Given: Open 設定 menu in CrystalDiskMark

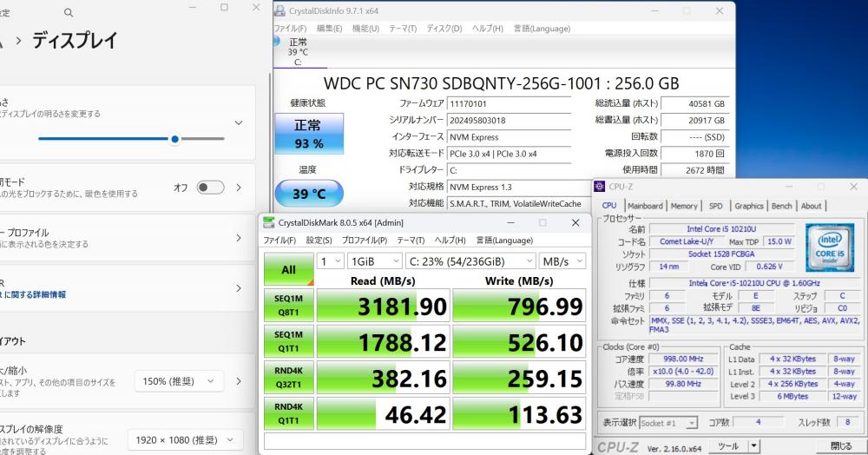Looking at the screenshot, I should pos(319,241).
